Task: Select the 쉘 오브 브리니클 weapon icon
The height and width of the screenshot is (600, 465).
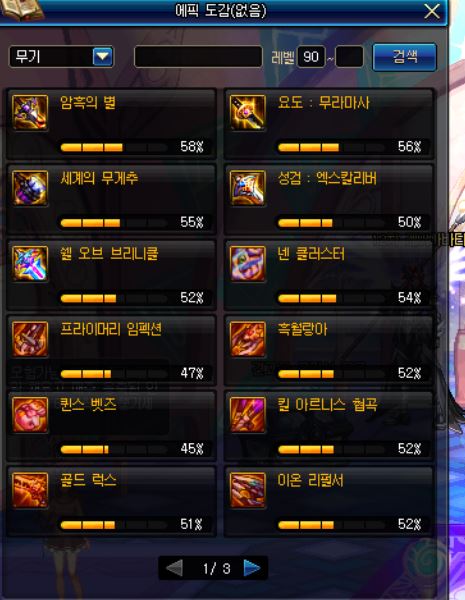Action: [x=30, y=264]
